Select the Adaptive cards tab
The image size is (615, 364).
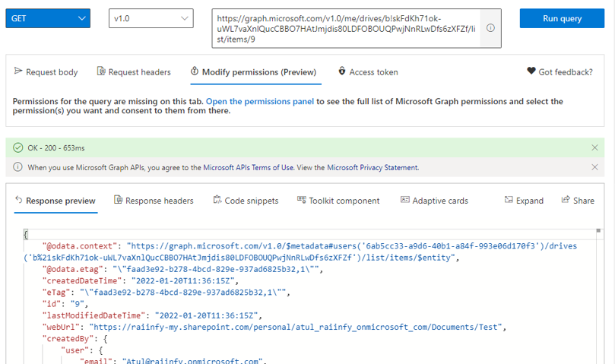coord(434,201)
